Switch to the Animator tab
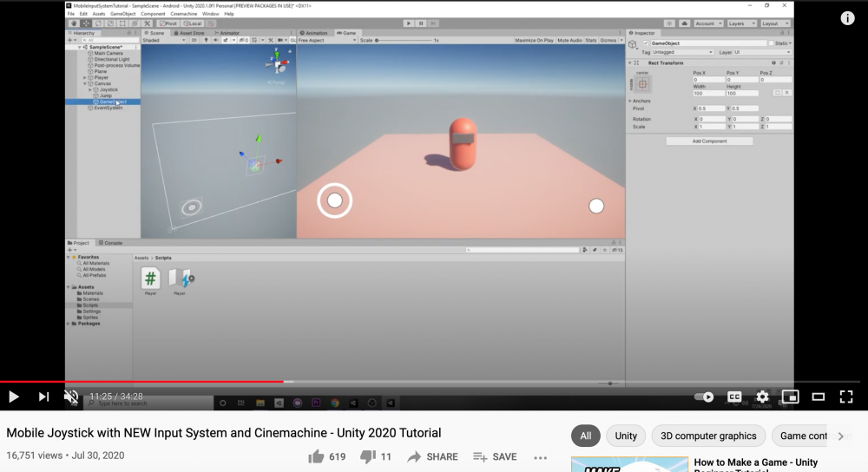This screenshot has width=868, height=472. pos(227,33)
